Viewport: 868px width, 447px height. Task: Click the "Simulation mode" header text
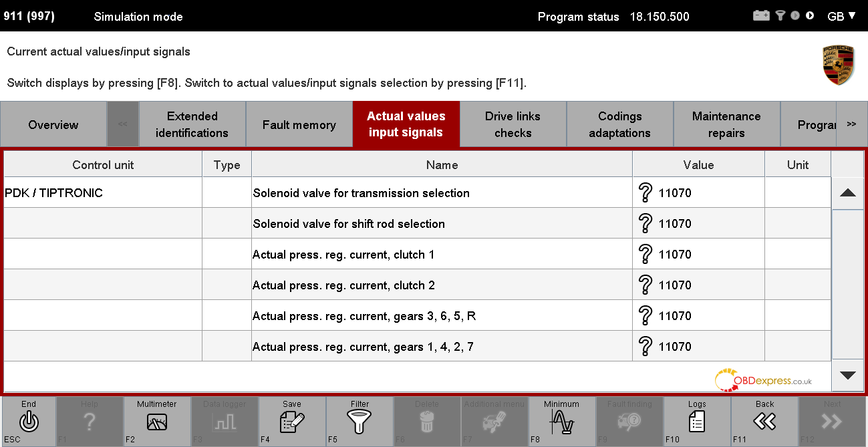tap(138, 17)
